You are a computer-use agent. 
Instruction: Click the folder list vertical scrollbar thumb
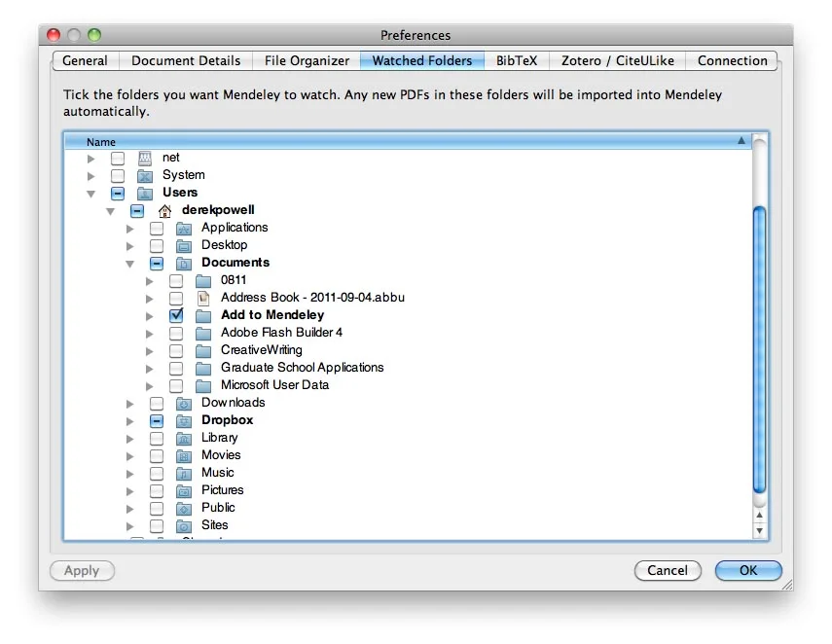point(759,350)
